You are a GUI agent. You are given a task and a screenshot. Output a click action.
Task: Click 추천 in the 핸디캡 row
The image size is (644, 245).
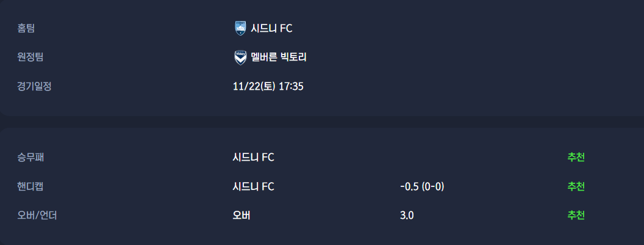(576, 186)
